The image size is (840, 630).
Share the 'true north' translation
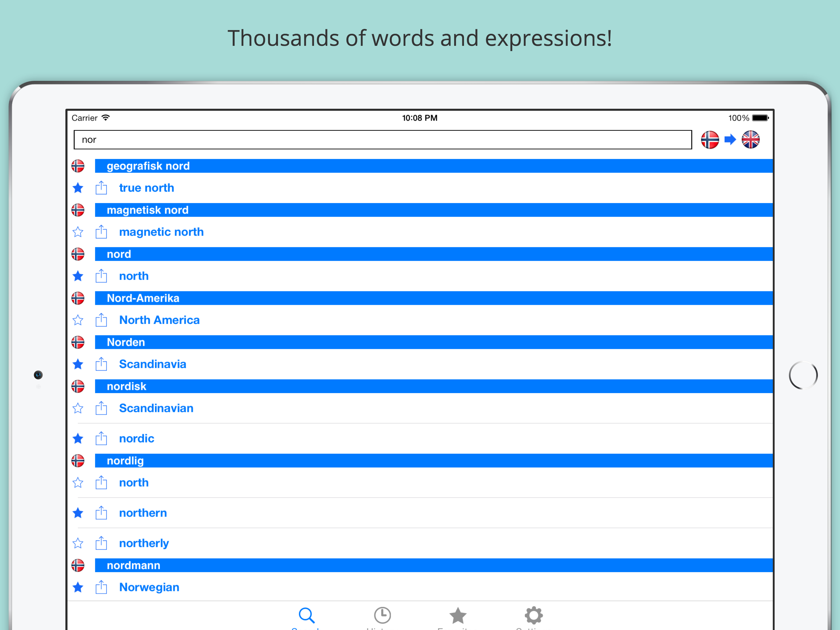(x=101, y=188)
